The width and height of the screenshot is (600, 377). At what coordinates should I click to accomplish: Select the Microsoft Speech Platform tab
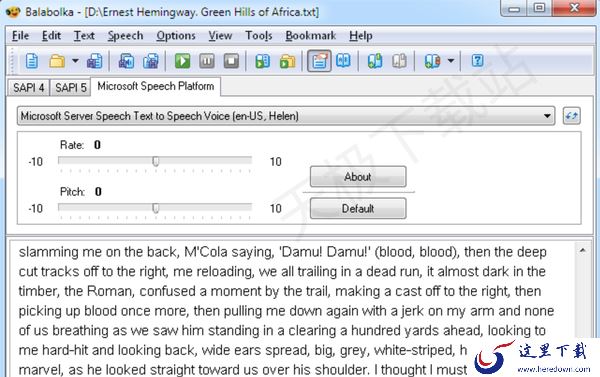coord(156,86)
